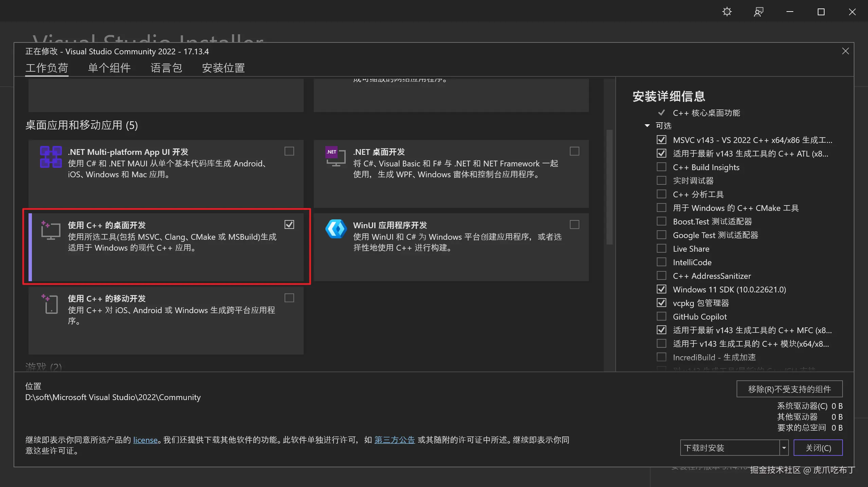Close the modify dialog with X icon
Screen dimensions: 868x487
(845, 51)
